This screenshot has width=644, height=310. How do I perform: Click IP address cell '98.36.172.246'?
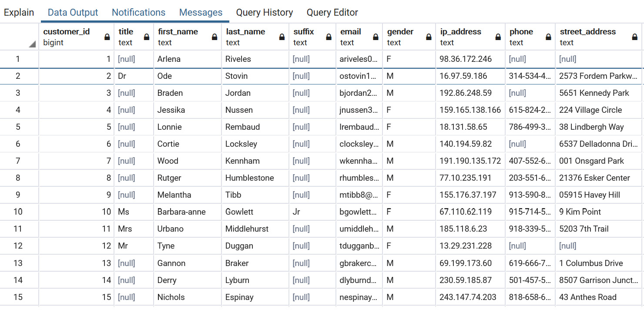coord(470,59)
